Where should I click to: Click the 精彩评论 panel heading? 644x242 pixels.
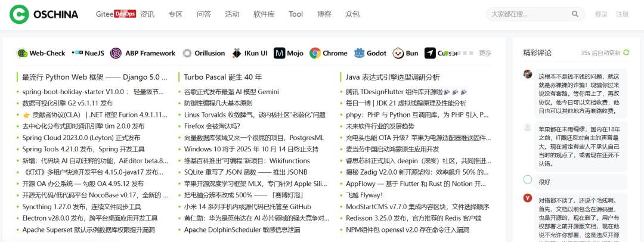537,52
